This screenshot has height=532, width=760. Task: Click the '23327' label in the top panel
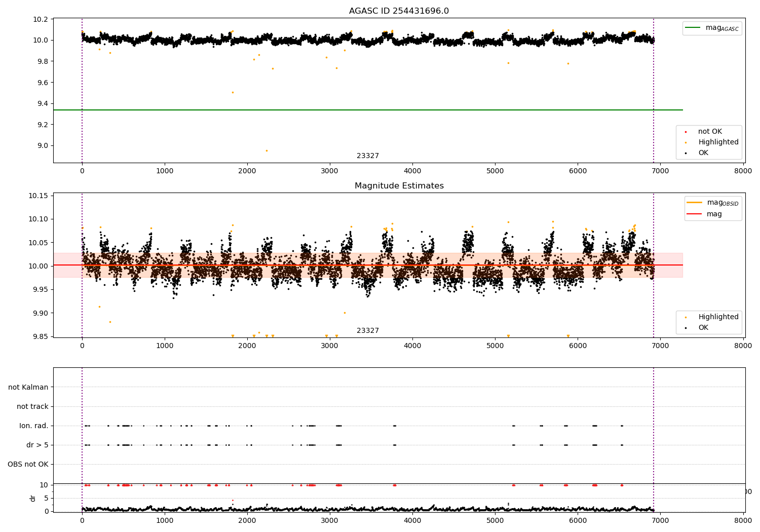click(x=368, y=156)
